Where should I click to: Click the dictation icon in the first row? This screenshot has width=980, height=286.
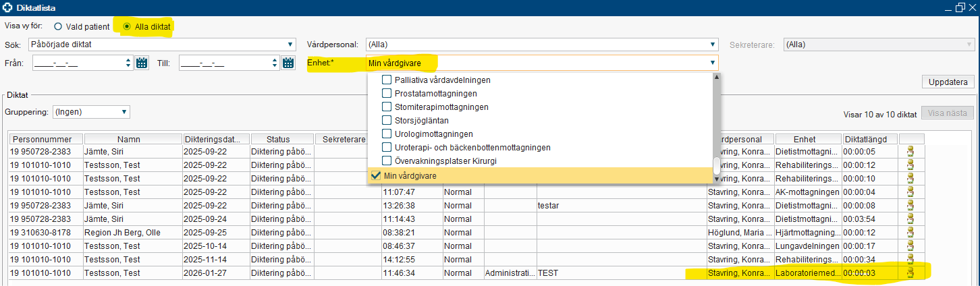click(x=911, y=152)
